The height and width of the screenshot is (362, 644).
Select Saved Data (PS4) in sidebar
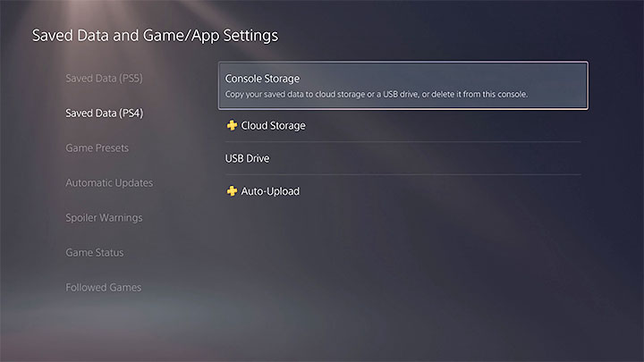[104, 113]
